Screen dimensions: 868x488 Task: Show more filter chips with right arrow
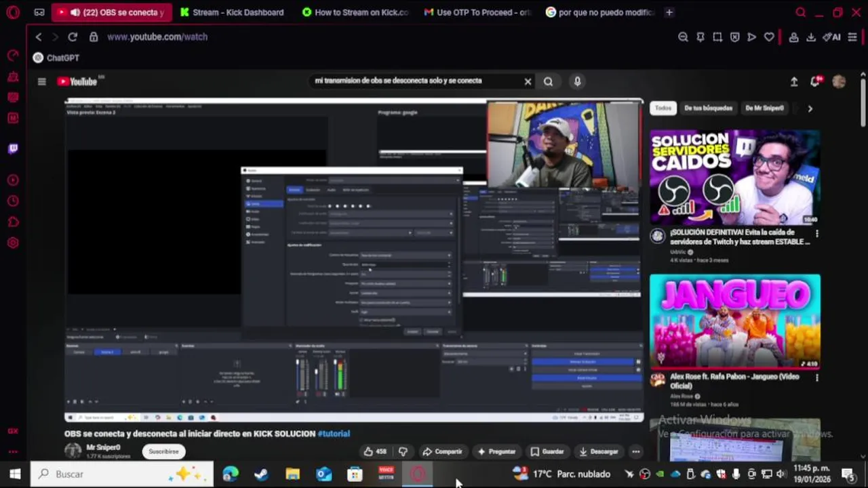tap(810, 108)
